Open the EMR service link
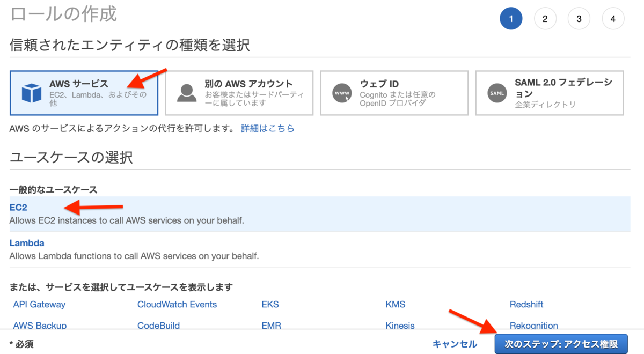This screenshot has width=644, height=354. 271,325
